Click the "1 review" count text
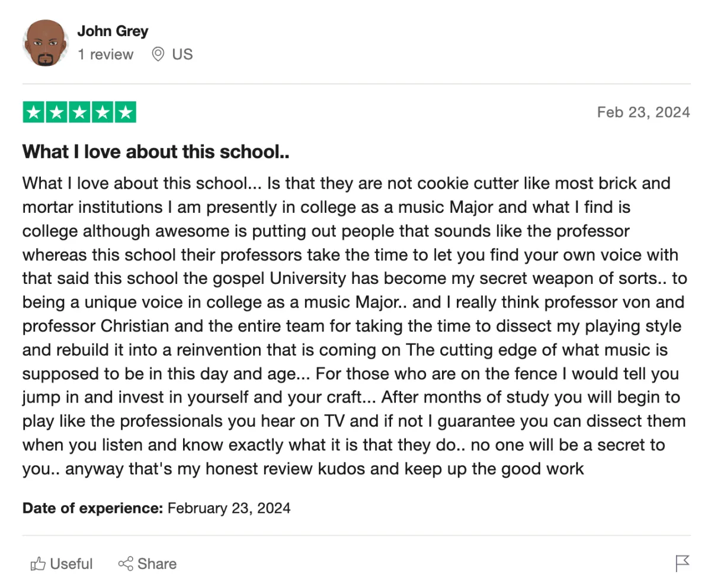 105,55
